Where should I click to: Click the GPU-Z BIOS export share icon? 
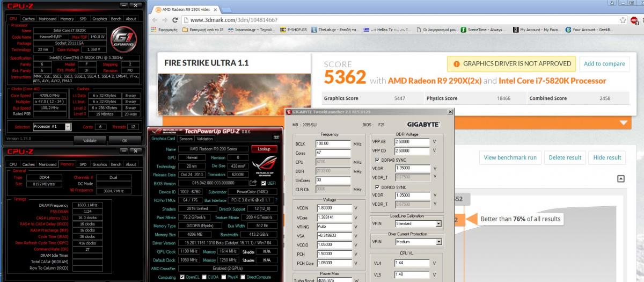pyautogui.click(x=253, y=183)
